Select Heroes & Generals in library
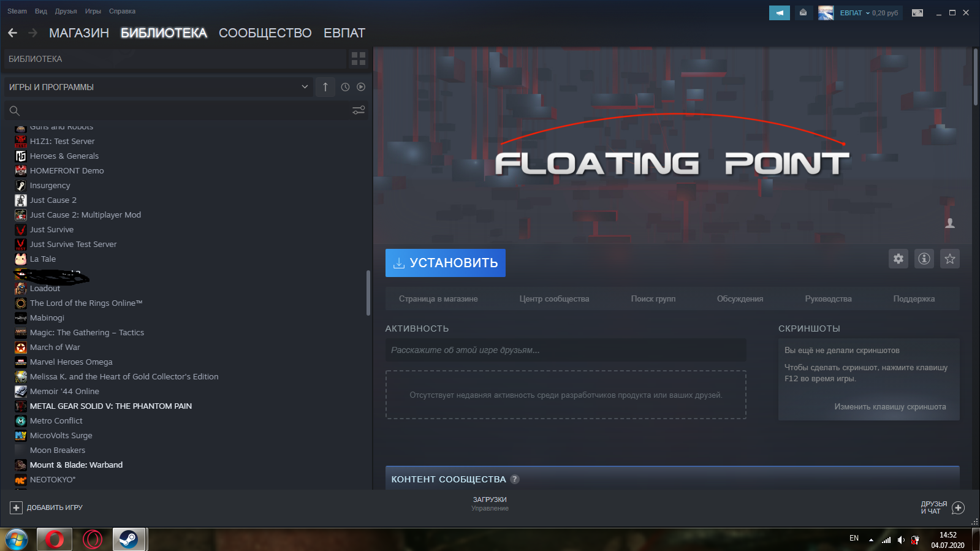Image resolution: width=980 pixels, height=551 pixels. [64, 156]
